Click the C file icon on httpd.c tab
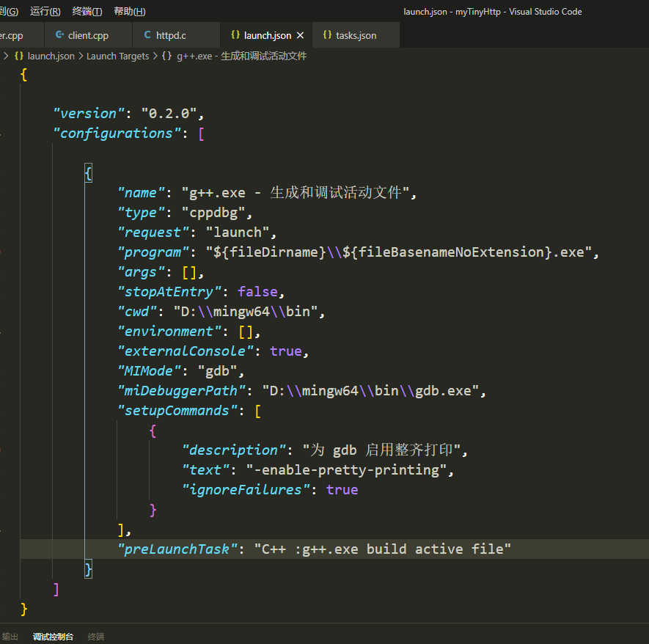This screenshot has height=644, width=649. coord(147,34)
